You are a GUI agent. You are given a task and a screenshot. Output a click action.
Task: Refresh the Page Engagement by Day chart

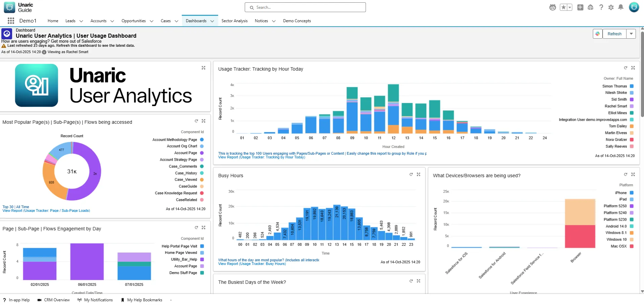pyautogui.click(x=196, y=228)
